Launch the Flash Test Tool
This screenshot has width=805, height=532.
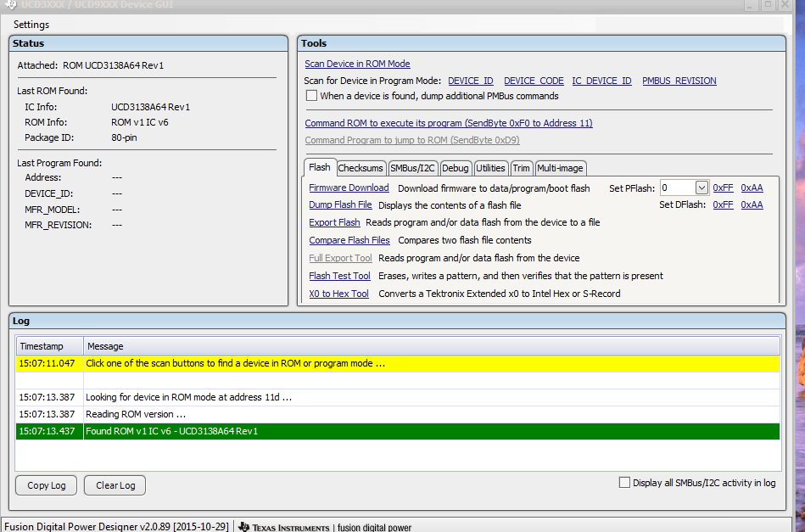(339, 276)
